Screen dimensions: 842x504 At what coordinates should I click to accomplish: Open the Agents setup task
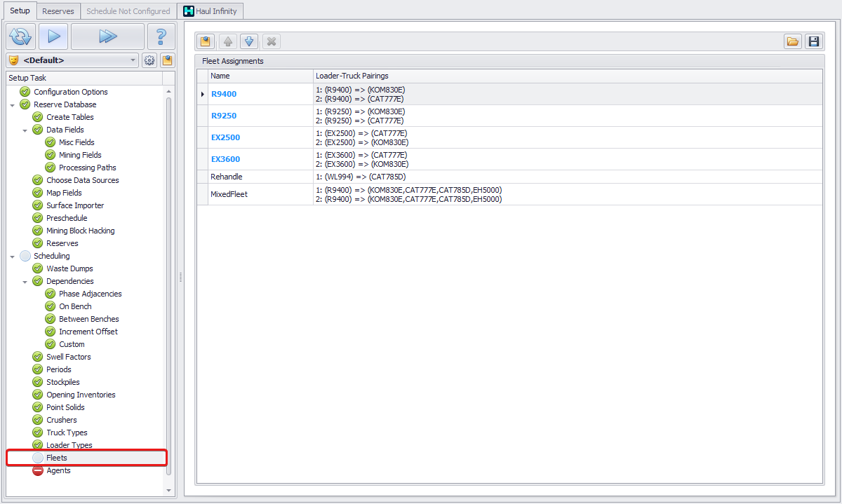coord(58,470)
